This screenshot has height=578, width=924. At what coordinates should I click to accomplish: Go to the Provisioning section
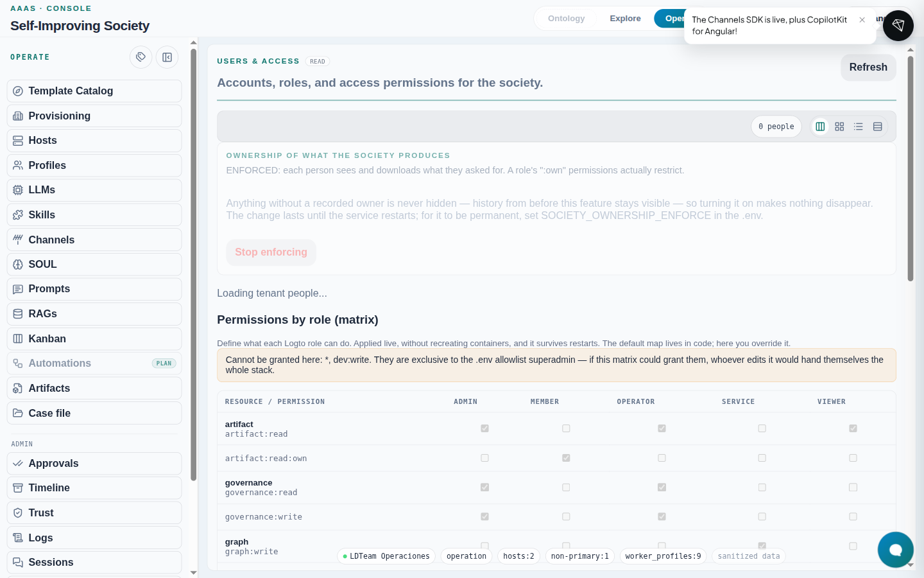[94, 116]
